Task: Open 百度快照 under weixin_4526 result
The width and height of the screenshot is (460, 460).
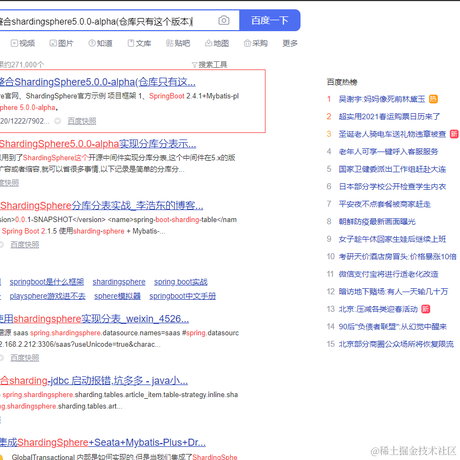Action: pyautogui.click(x=25, y=358)
